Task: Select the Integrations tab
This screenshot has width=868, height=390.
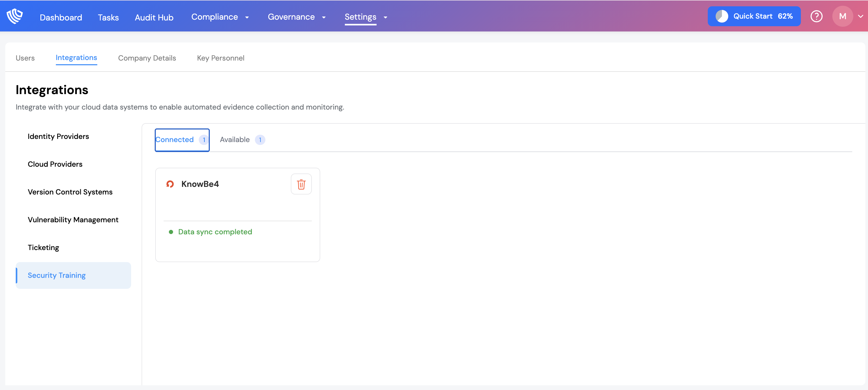Action: (77, 58)
